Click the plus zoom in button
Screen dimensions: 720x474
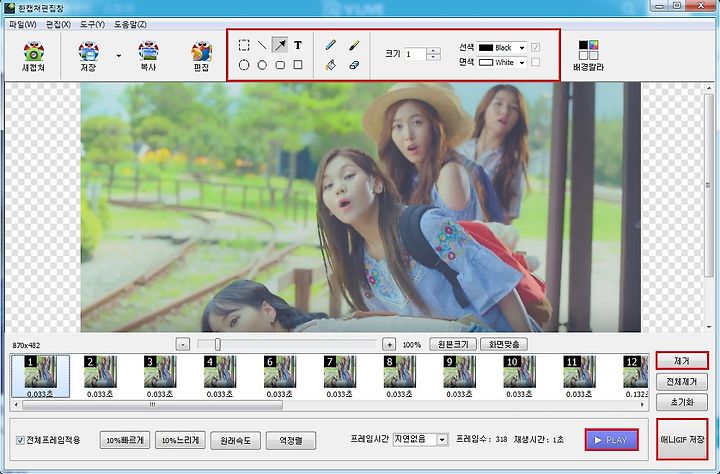pos(389,344)
